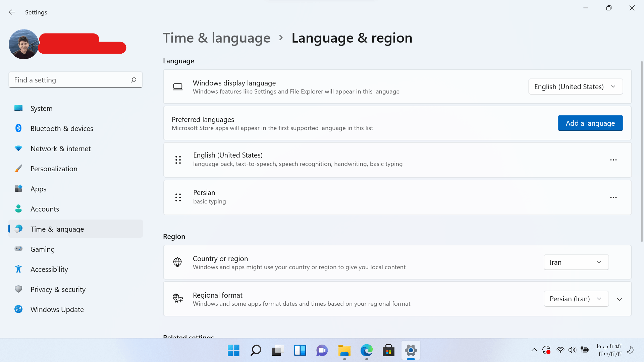644x362 pixels.
Task: Open Widgets from the taskbar
Action: (300, 350)
